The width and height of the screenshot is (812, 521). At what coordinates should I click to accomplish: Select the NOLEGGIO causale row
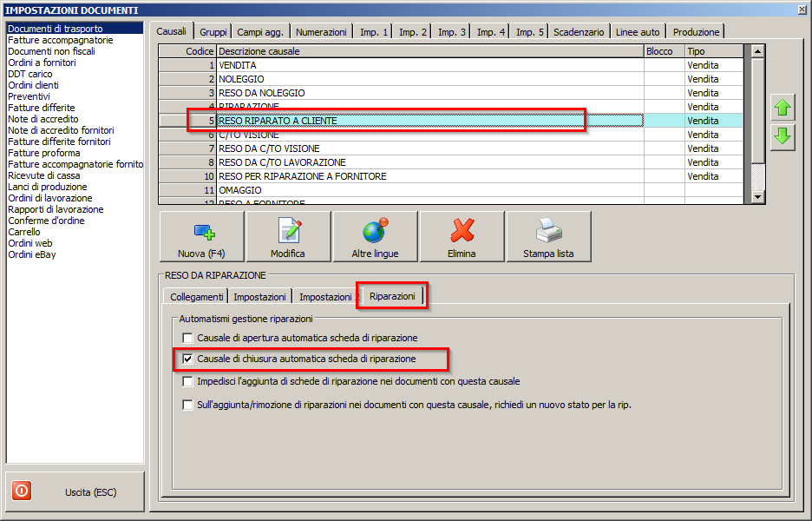coord(450,79)
